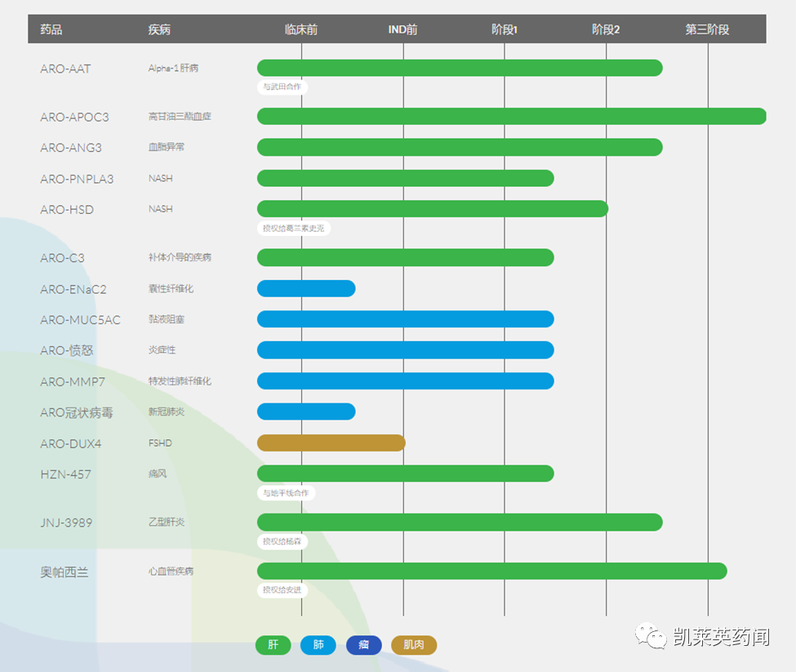The height and width of the screenshot is (672, 796).
Task: Select the 第三阶段 stage header
Action: point(707,29)
